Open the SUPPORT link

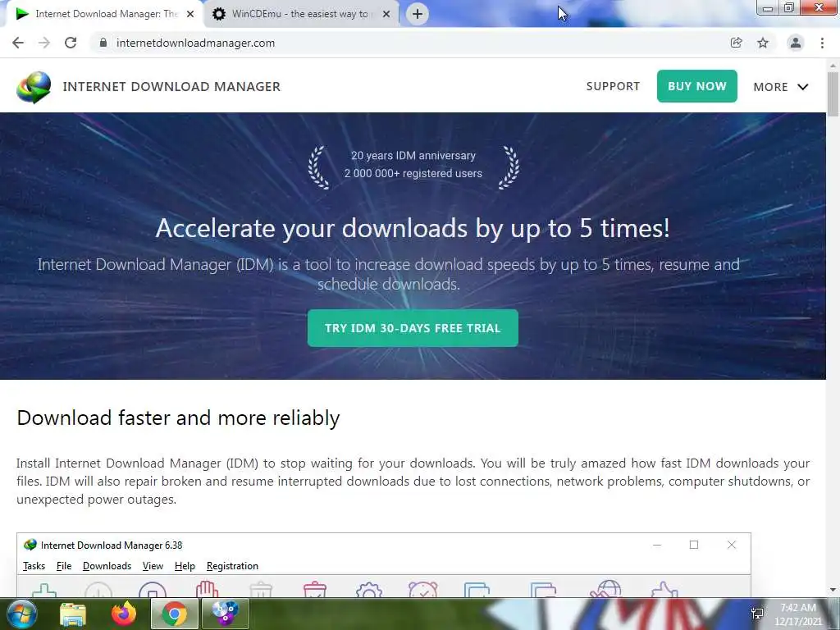(613, 86)
